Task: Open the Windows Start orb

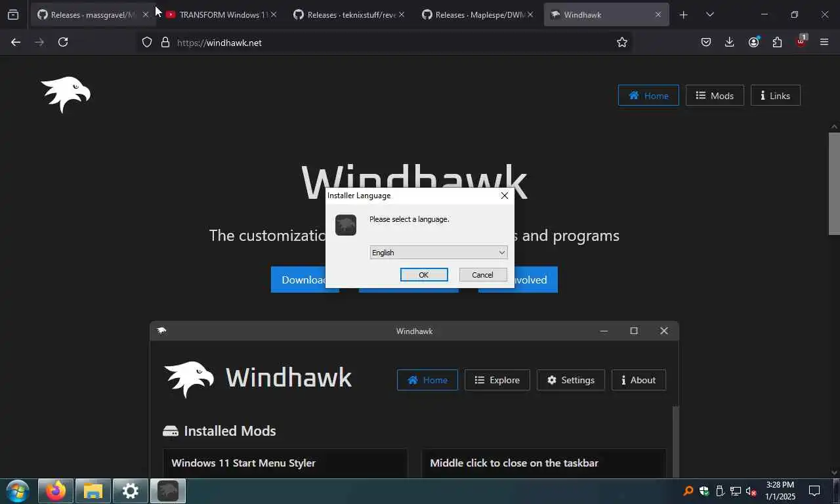Action: (17, 491)
